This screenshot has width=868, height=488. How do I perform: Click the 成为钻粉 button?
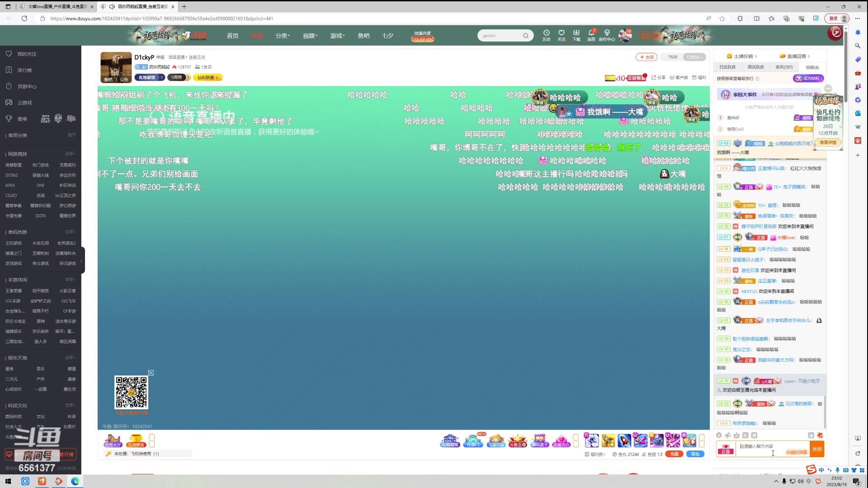click(x=808, y=78)
